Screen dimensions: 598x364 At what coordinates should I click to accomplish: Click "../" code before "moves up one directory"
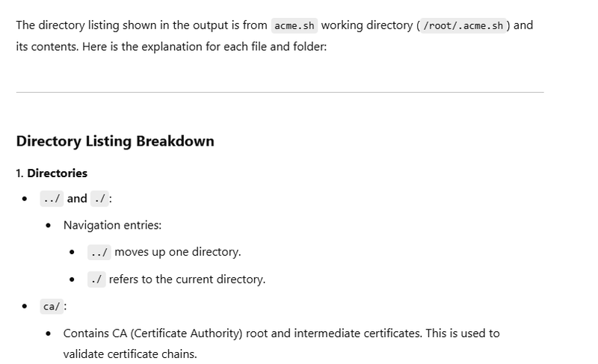tap(99, 253)
